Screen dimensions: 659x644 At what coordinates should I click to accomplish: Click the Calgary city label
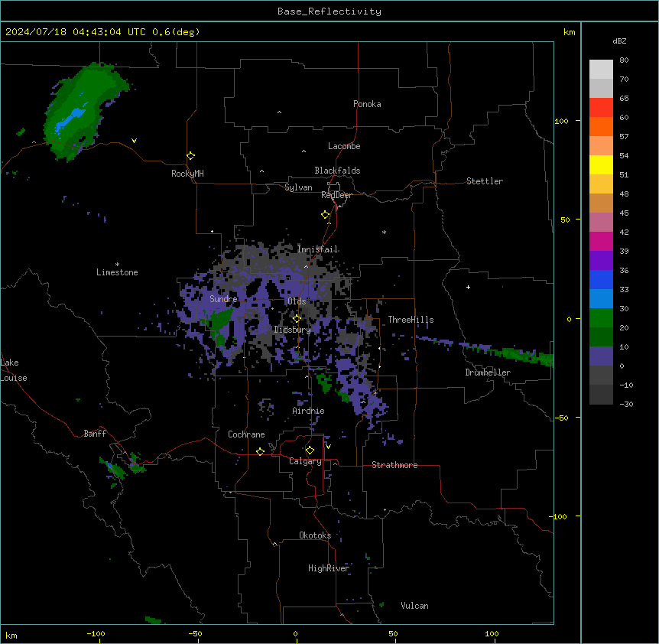coord(305,461)
